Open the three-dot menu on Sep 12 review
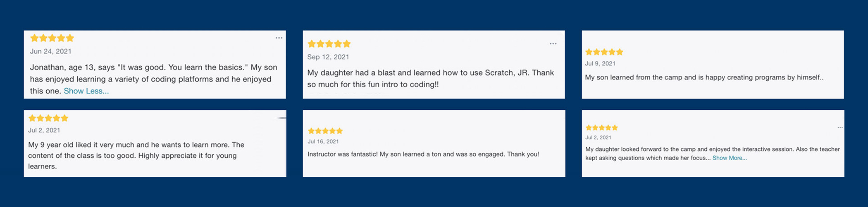868x207 pixels. tap(553, 44)
